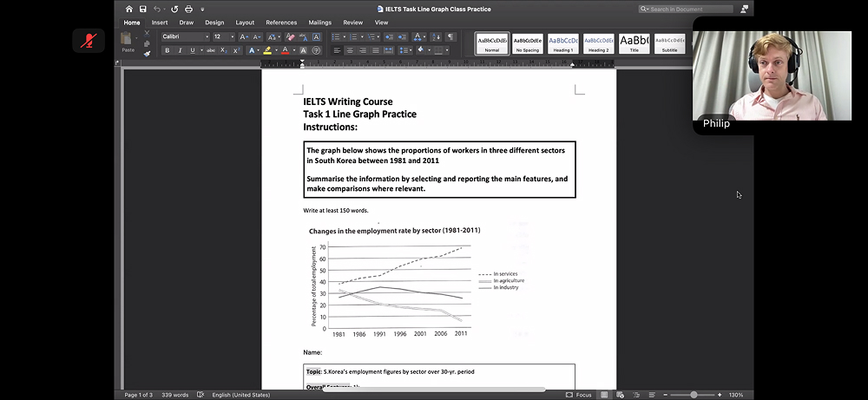Click the Clear Formatting eraser icon
Viewport: 868px width, 400px height.
point(290,37)
